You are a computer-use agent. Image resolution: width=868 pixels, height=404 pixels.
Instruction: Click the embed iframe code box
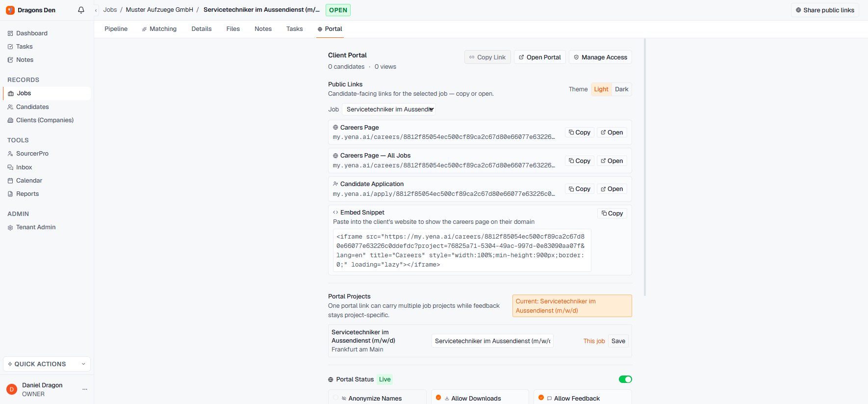point(462,250)
